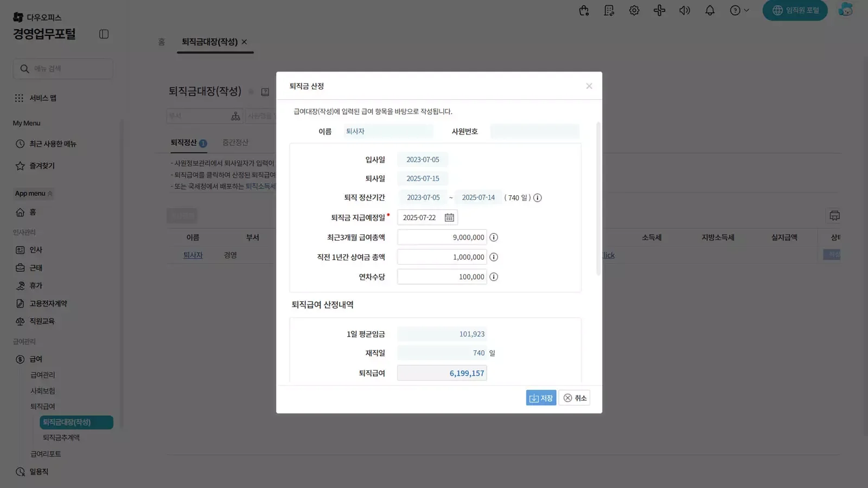Click the 홈 tab at the top
This screenshot has height=488, width=868.
click(x=161, y=42)
